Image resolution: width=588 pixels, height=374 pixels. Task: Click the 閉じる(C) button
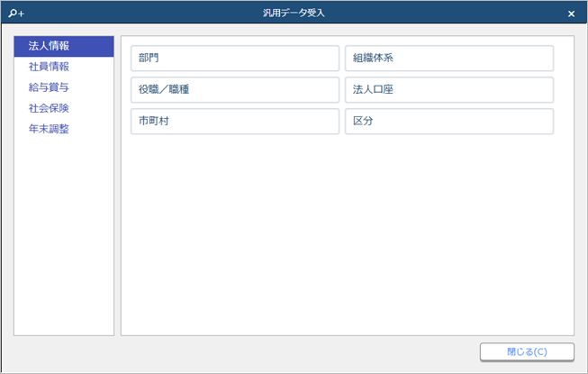(x=527, y=351)
